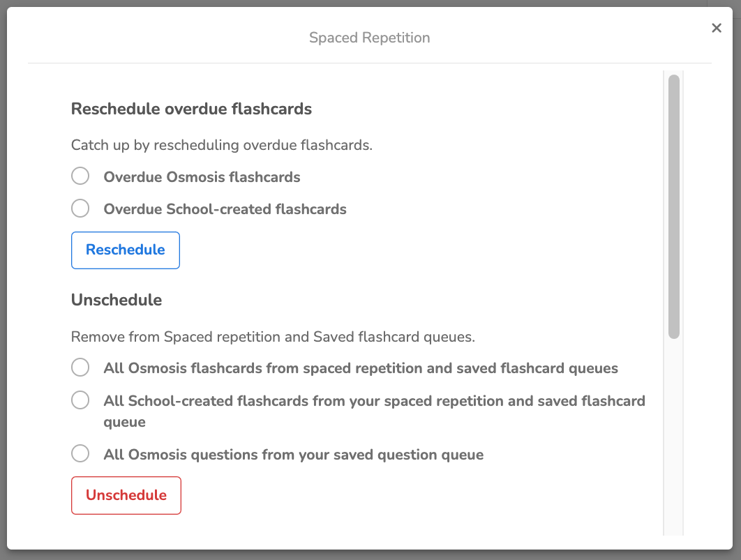Click the bold 'Unschedule' section heading
Viewport: 741px width, 560px height.
(x=117, y=300)
